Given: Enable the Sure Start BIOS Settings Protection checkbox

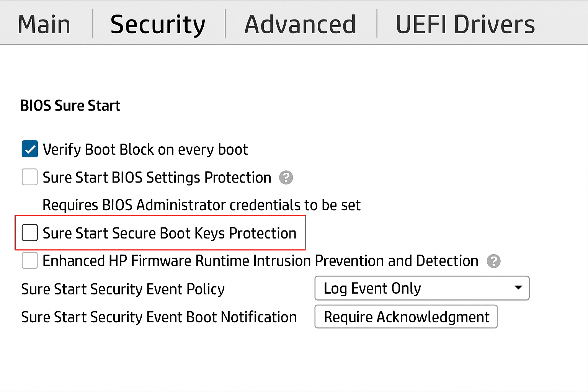Looking at the screenshot, I should pyautogui.click(x=30, y=177).
